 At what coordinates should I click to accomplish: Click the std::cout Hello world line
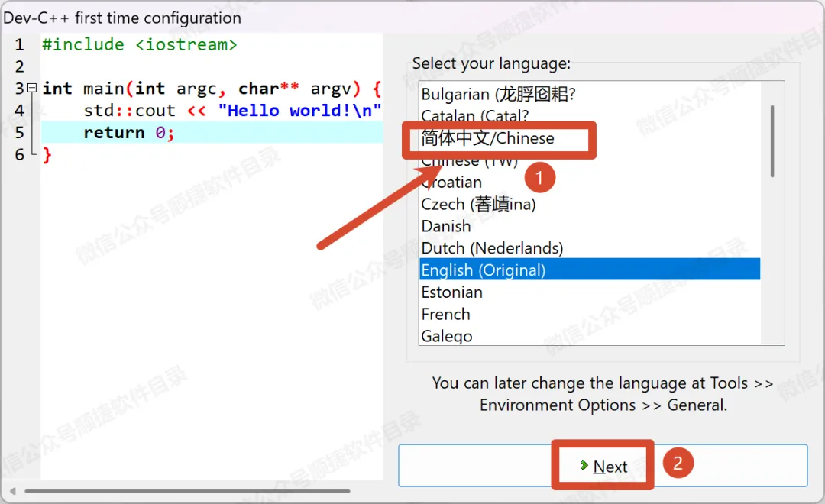(x=232, y=111)
